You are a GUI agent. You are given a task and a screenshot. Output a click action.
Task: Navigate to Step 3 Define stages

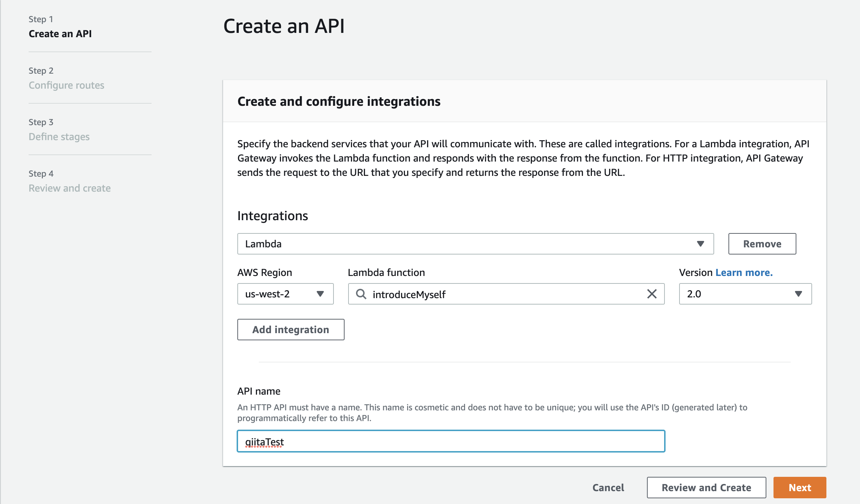[59, 137]
